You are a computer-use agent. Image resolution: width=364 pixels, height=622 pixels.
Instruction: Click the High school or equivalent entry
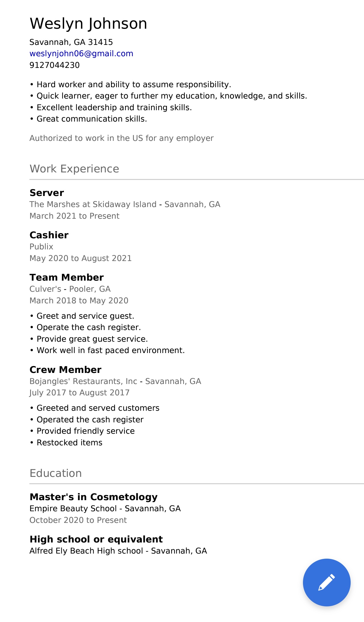[96, 539]
